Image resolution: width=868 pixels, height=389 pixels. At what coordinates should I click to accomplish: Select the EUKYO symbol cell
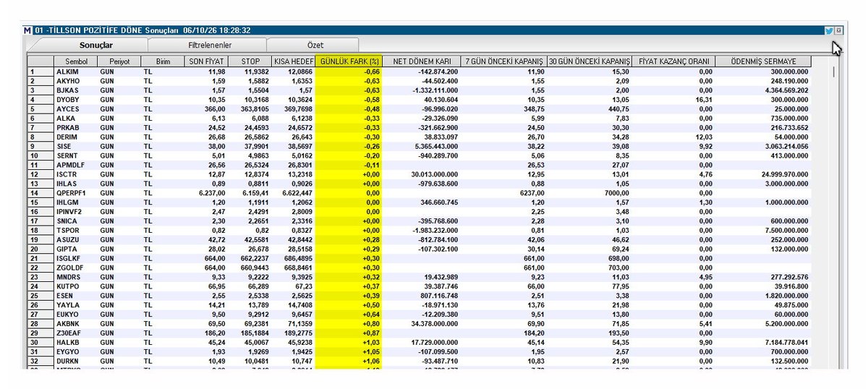pyautogui.click(x=76, y=315)
